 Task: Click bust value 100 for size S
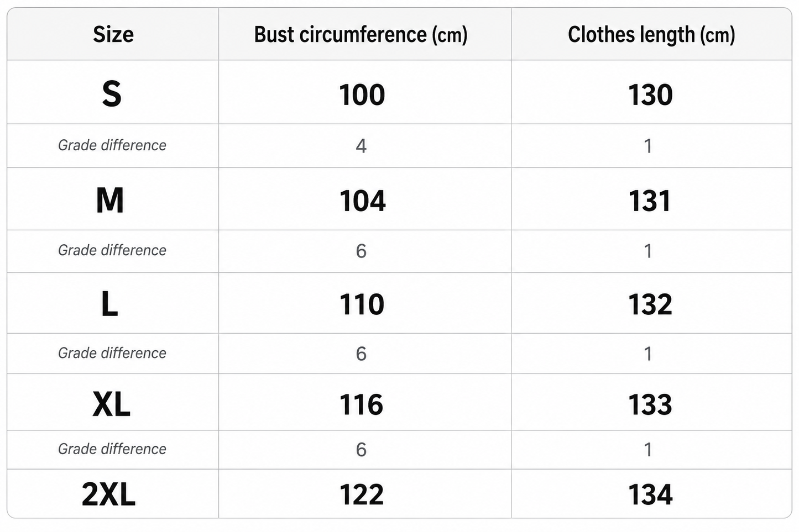coord(362,95)
